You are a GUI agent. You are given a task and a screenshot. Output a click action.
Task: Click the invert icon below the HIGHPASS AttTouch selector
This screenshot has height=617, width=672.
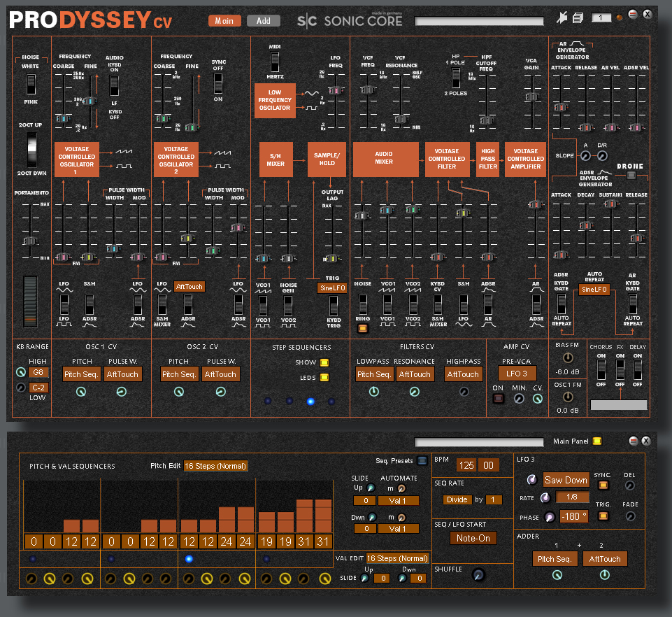(464, 392)
